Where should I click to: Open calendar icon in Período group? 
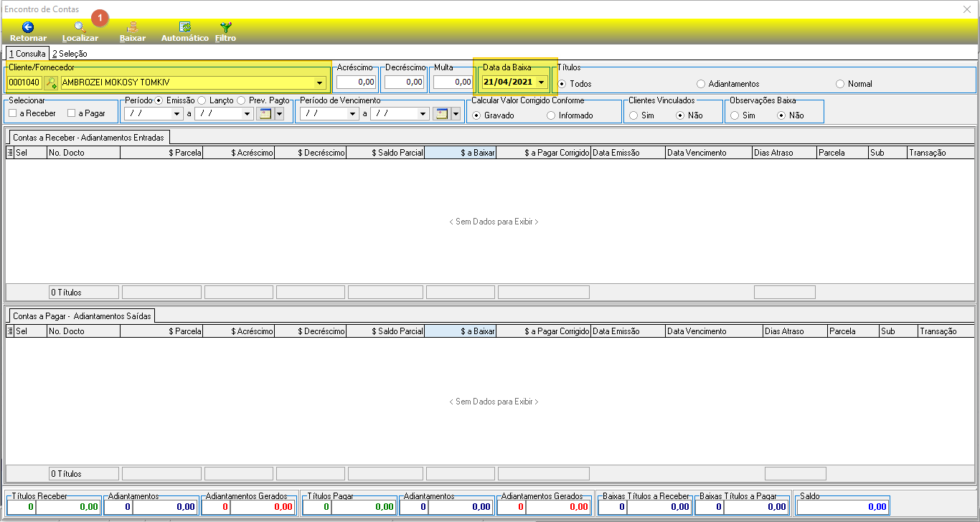265,113
